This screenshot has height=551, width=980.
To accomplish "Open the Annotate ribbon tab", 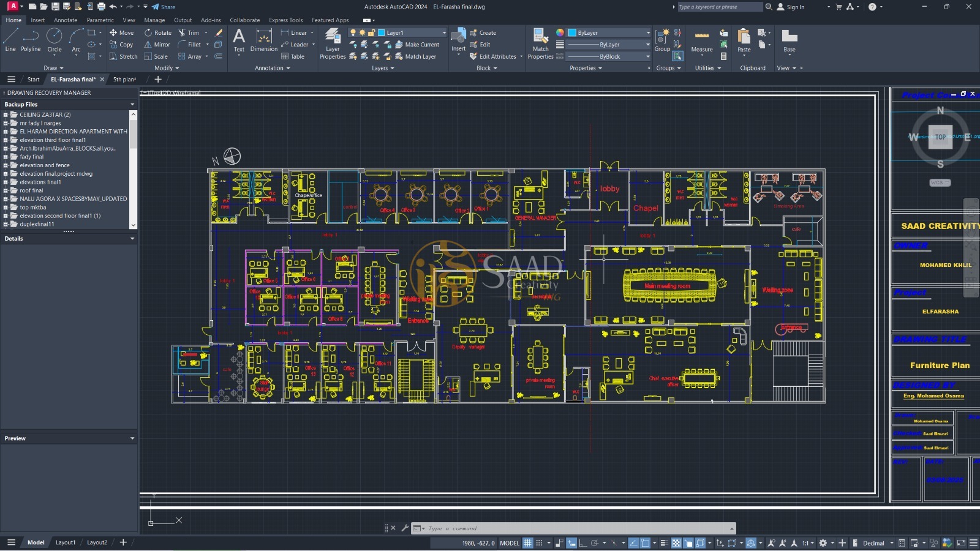I will (66, 20).
